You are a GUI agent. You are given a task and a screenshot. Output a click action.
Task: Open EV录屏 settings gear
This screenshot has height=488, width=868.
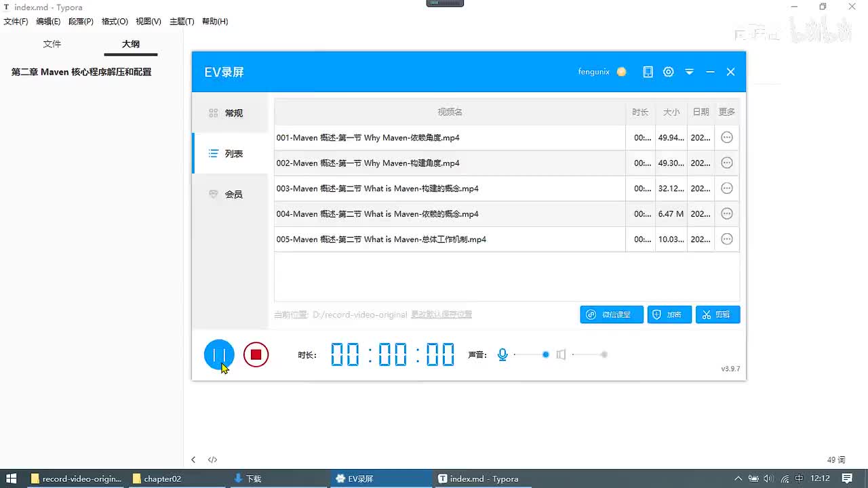click(x=669, y=72)
